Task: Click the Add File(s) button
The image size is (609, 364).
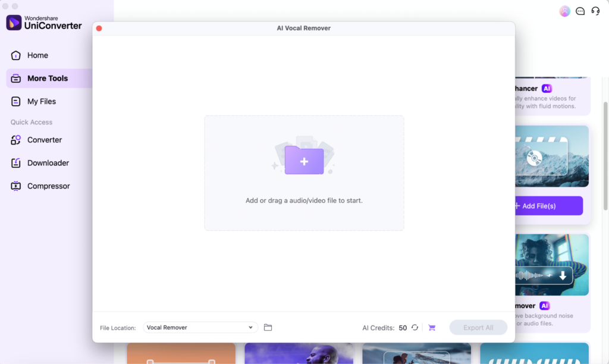Action: coord(548,205)
